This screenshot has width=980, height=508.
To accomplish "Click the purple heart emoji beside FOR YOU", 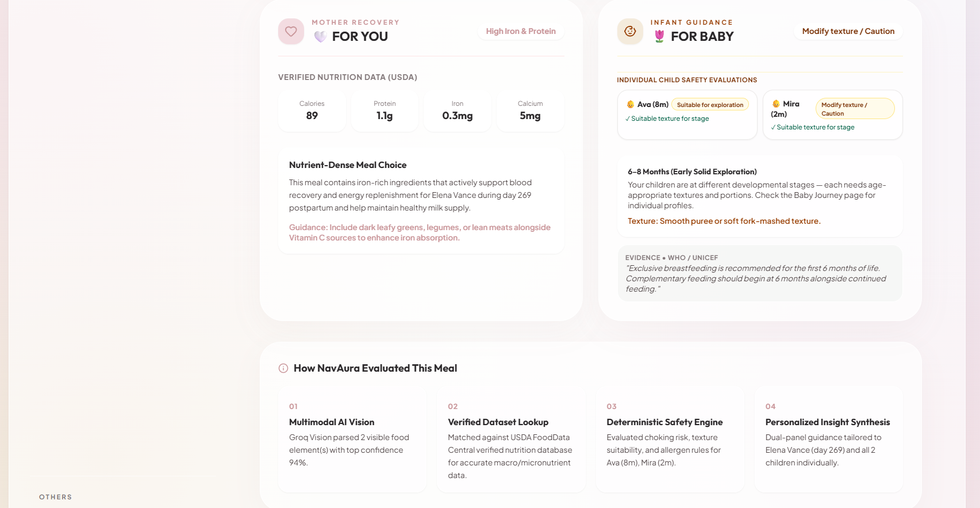I will point(321,37).
